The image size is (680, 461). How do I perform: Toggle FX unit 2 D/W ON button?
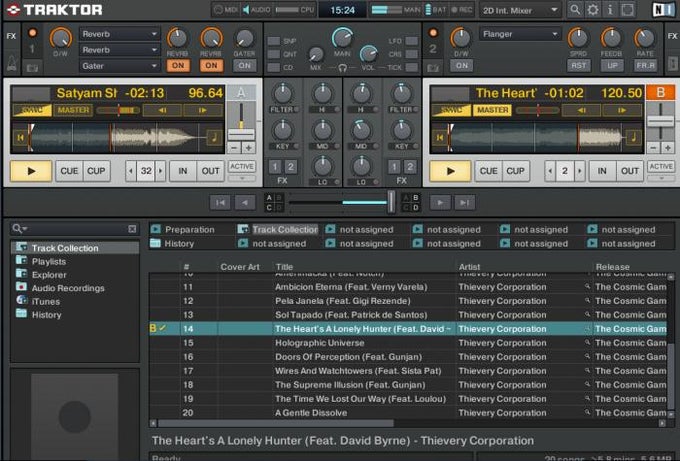pos(461,65)
